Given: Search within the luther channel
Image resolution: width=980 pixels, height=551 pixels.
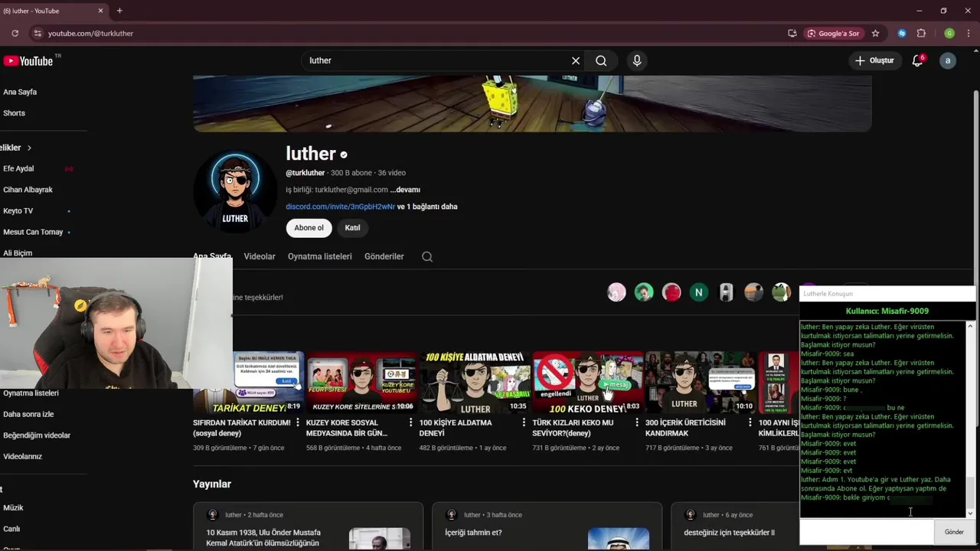Looking at the screenshot, I should 427,256.
